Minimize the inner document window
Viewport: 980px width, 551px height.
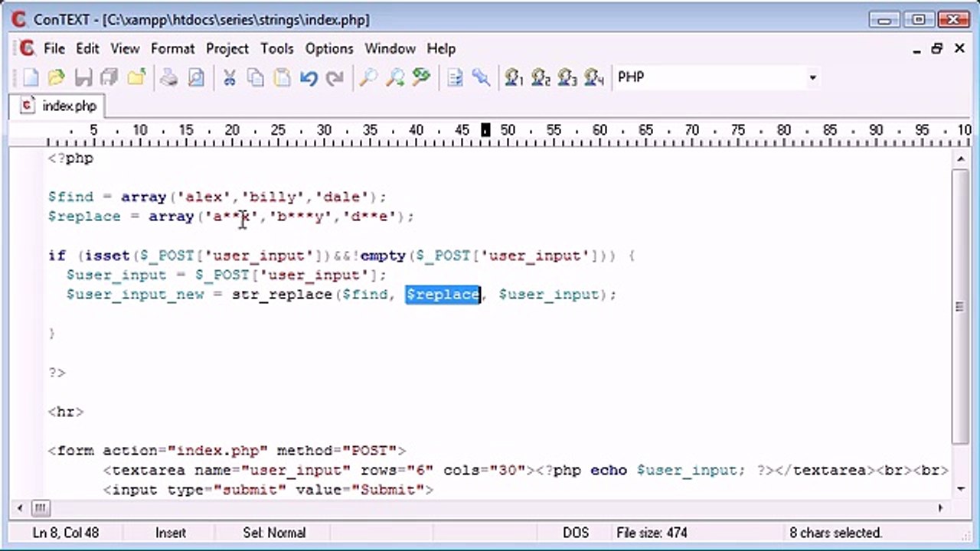pyautogui.click(x=917, y=48)
